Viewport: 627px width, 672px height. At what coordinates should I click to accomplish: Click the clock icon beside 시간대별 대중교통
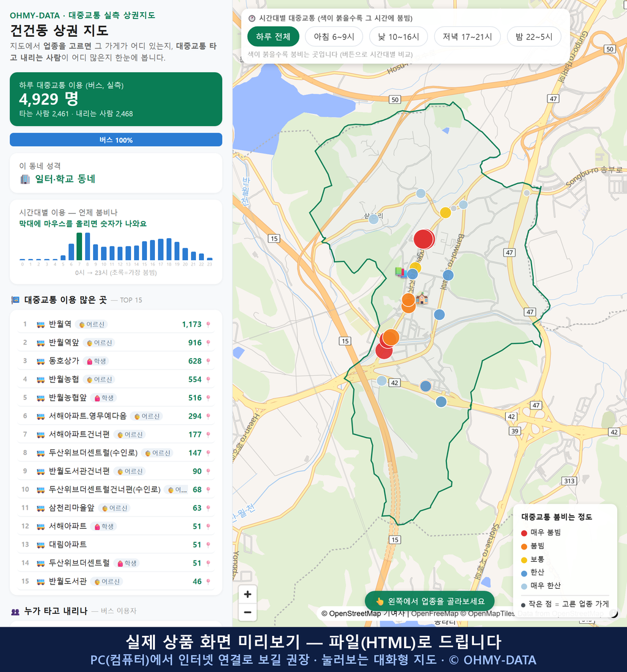[x=252, y=18]
